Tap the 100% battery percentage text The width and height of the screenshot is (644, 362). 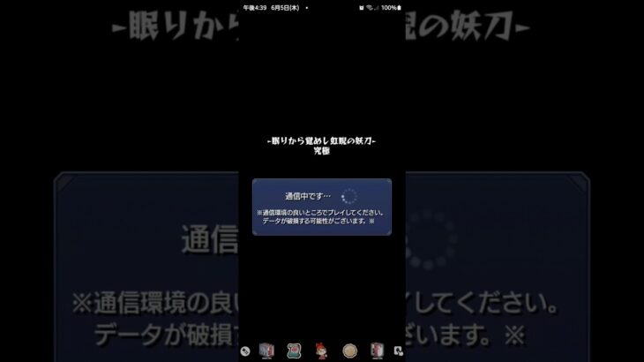coord(388,8)
